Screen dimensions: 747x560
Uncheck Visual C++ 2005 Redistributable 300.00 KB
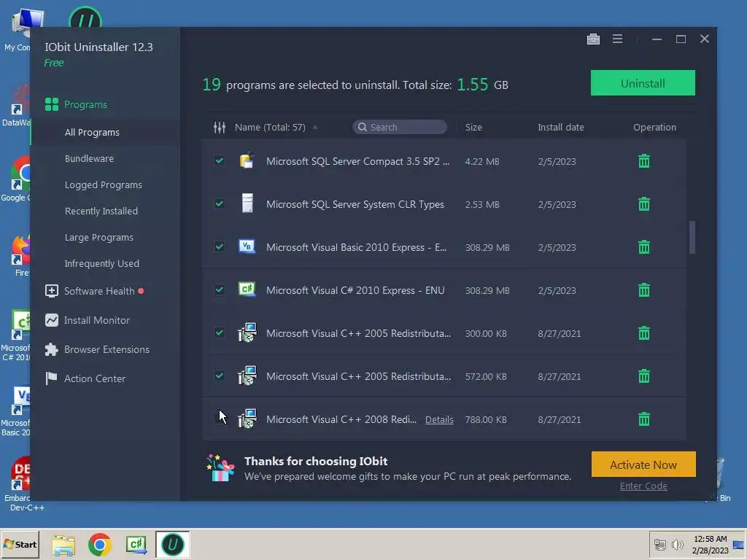click(219, 332)
